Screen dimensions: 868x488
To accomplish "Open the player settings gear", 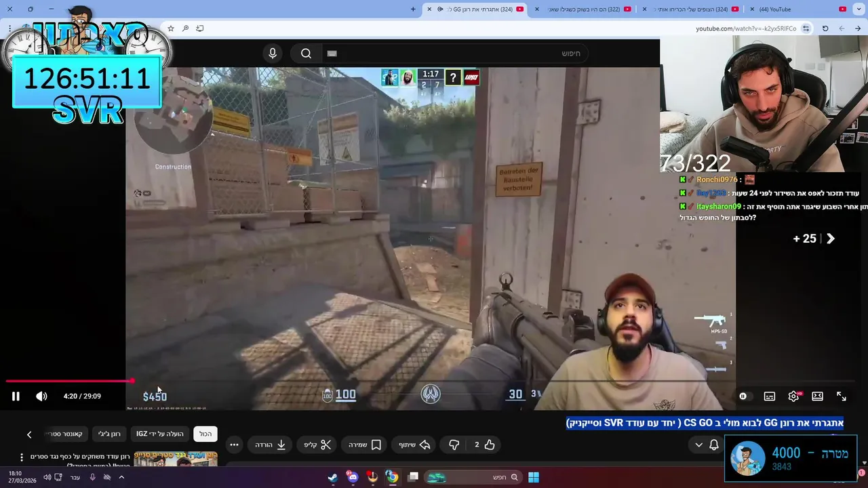I will click(x=793, y=396).
